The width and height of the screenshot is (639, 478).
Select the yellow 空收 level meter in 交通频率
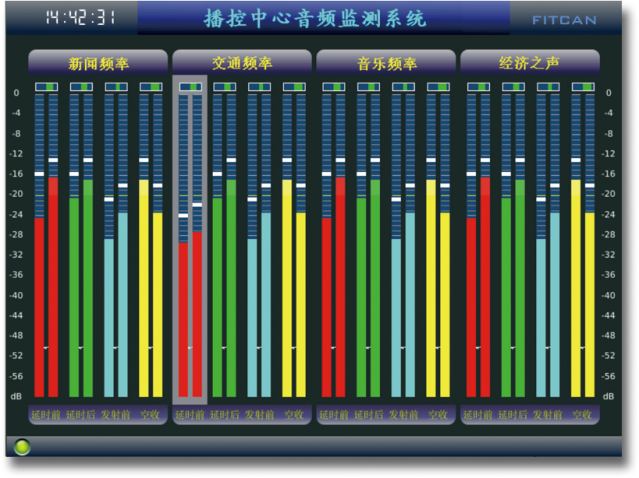(x=294, y=246)
